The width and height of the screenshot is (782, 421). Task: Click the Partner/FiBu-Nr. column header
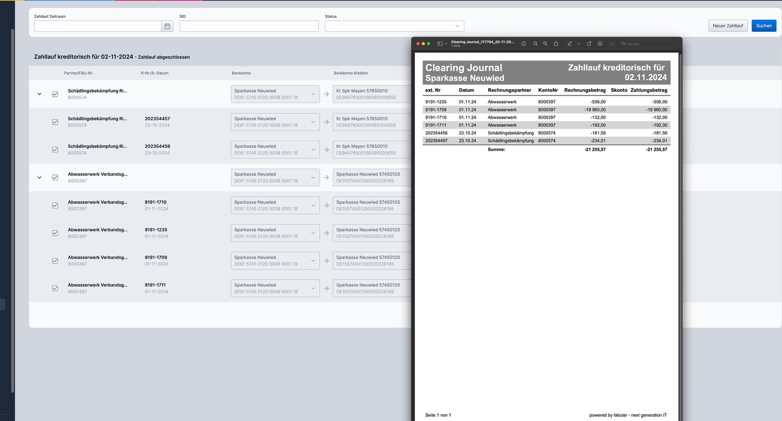point(78,73)
